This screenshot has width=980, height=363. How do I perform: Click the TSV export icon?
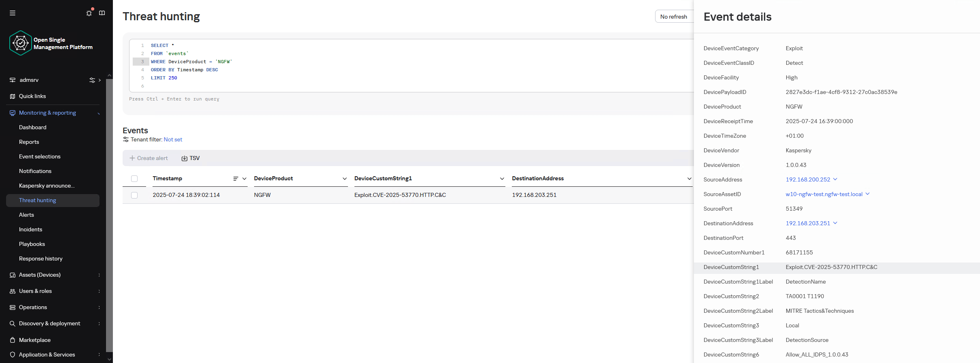(x=185, y=158)
